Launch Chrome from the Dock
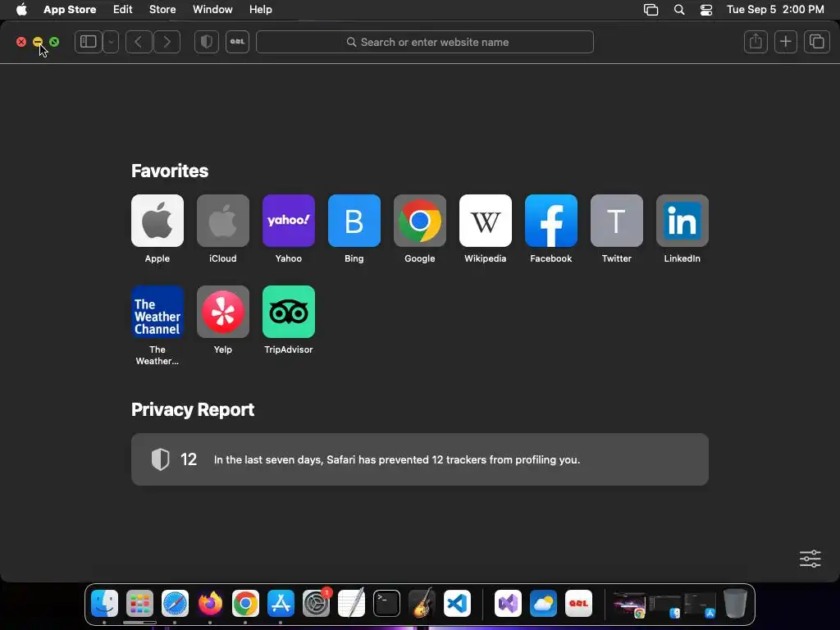 pos(245,603)
